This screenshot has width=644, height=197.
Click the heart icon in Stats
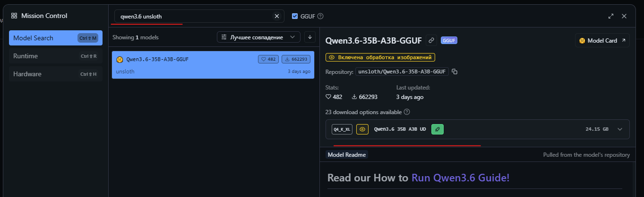(x=328, y=97)
